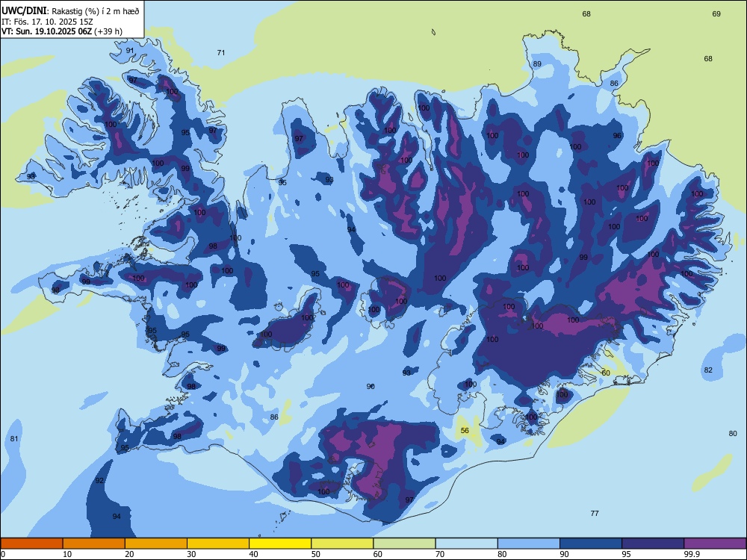Click the '30' legend scale label
The height and width of the screenshot is (560, 747).
tap(191, 554)
